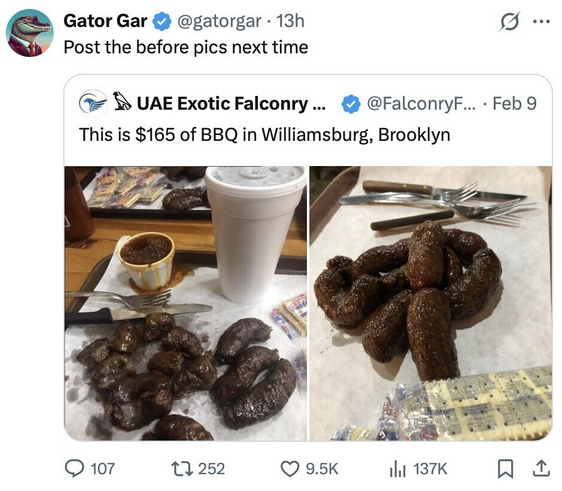Open the 13h timestamp link
This screenshot has width=562, height=491.
point(290,21)
